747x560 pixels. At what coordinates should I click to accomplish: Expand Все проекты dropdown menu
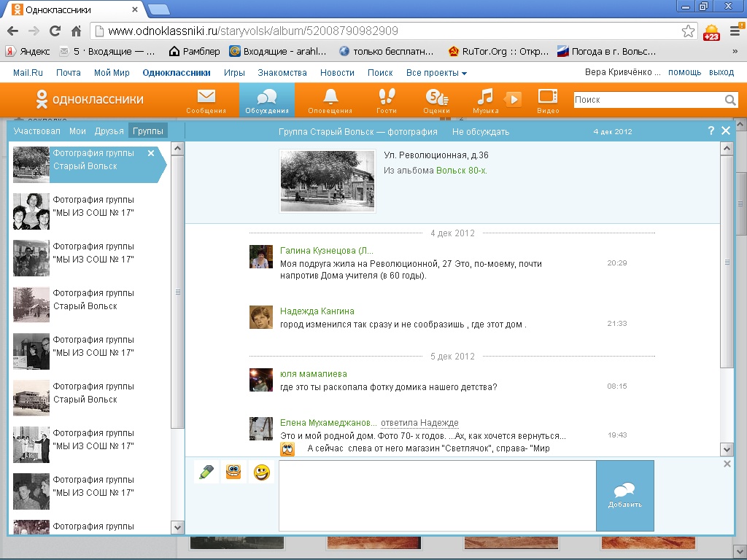point(436,73)
